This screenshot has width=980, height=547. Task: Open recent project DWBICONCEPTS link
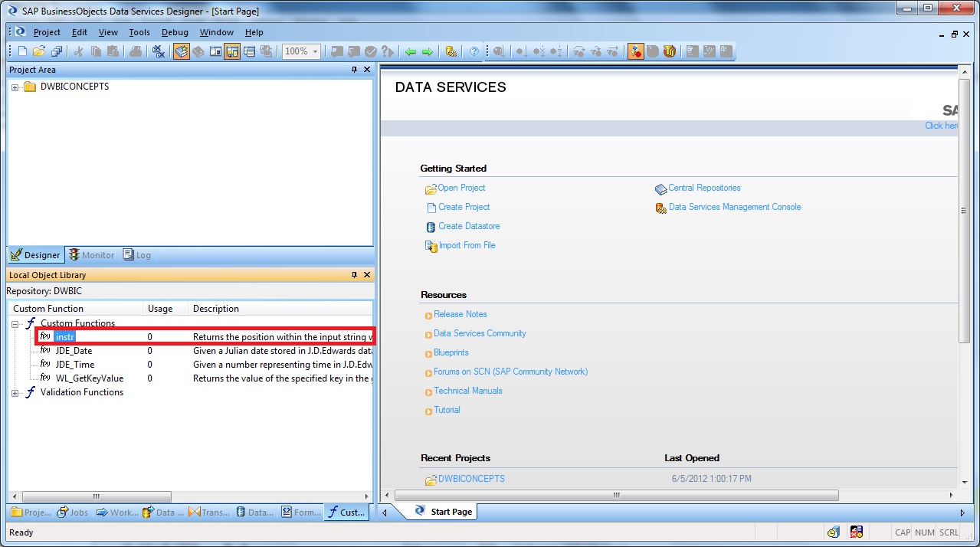tap(471, 479)
